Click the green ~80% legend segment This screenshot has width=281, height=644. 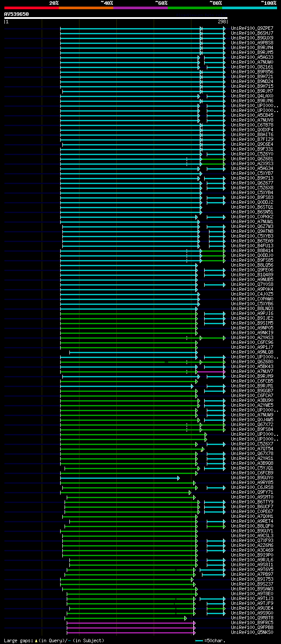pos(195,8)
